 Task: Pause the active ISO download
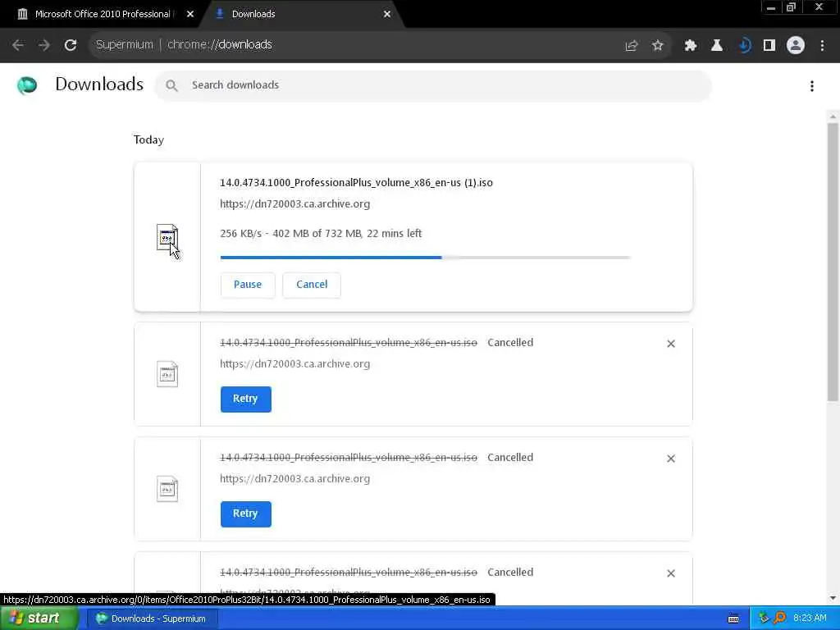[248, 285]
